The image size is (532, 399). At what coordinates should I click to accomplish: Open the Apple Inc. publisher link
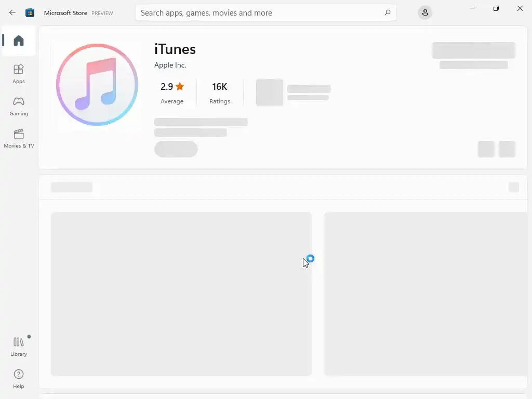click(x=170, y=65)
